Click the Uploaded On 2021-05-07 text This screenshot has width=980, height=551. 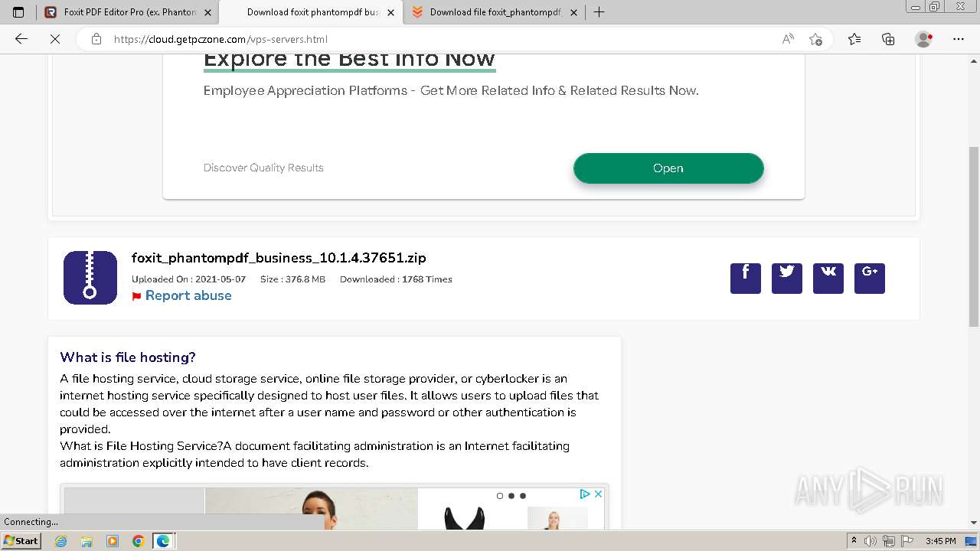pos(188,279)
